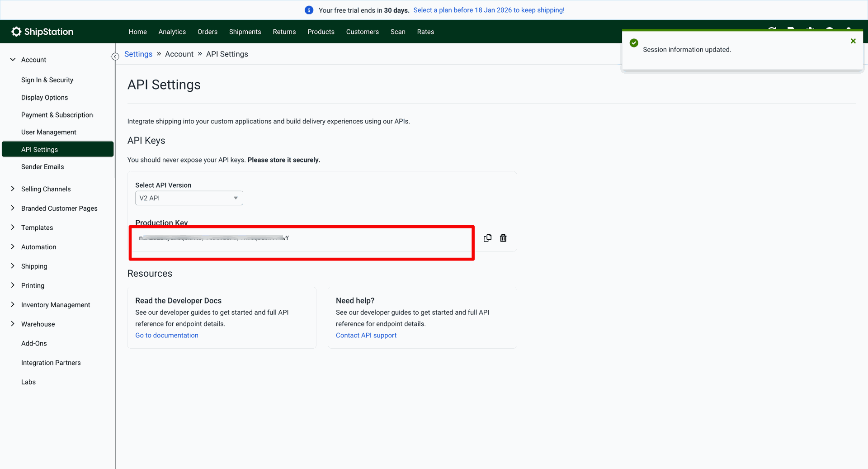The width and height of the screenshot is (868, 469).
Task: Follow the Go to documentation link
Action: pos(166,335)
